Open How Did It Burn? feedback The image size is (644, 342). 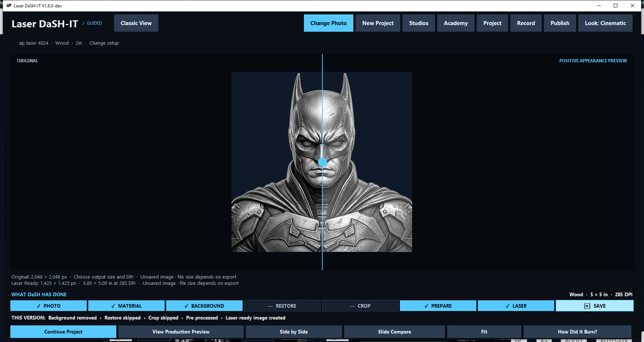coord(578,332)
